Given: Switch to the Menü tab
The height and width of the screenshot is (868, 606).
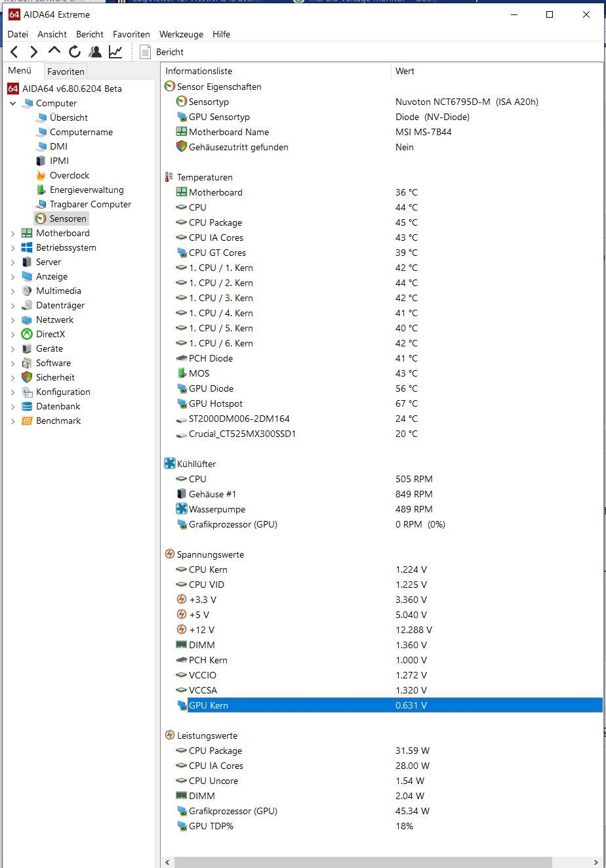Looking at the screenshot, I should (x=20, y=70).
